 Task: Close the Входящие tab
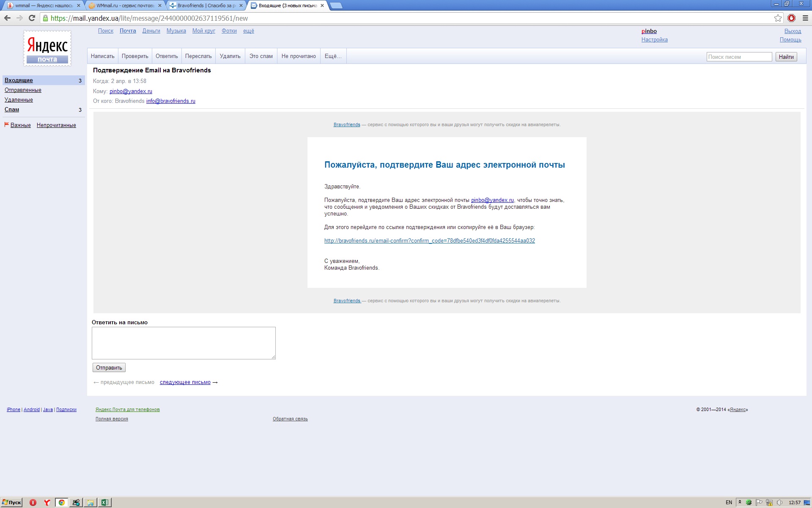tap(322, 6)
